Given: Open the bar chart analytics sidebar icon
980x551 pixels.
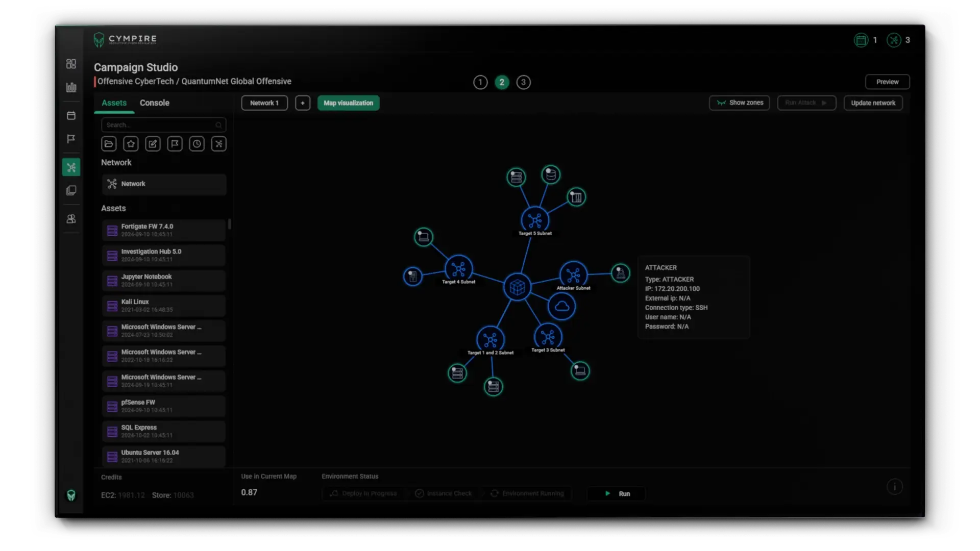Looking at the screenshot, I should pyautogui.click(x=71, y=87).
